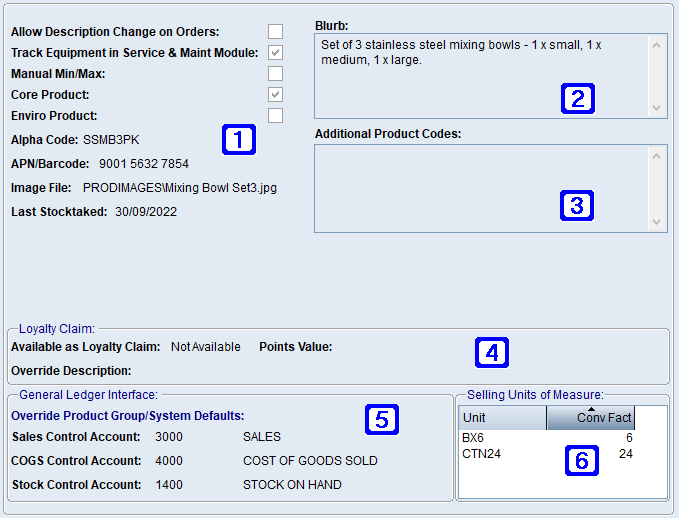Click the Blurb scrollbar up arrow
The image size is (679, 518).
pos(656,44)
